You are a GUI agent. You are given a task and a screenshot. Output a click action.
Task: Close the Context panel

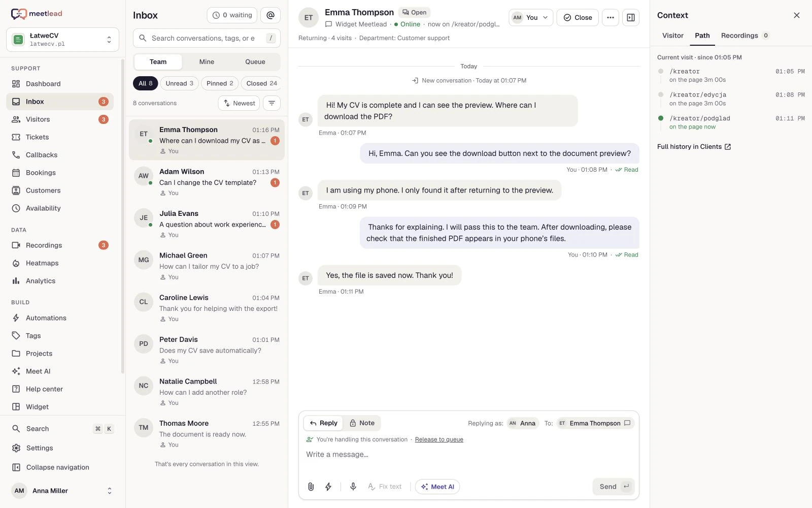pyautogui.click(x=797, y=15)
